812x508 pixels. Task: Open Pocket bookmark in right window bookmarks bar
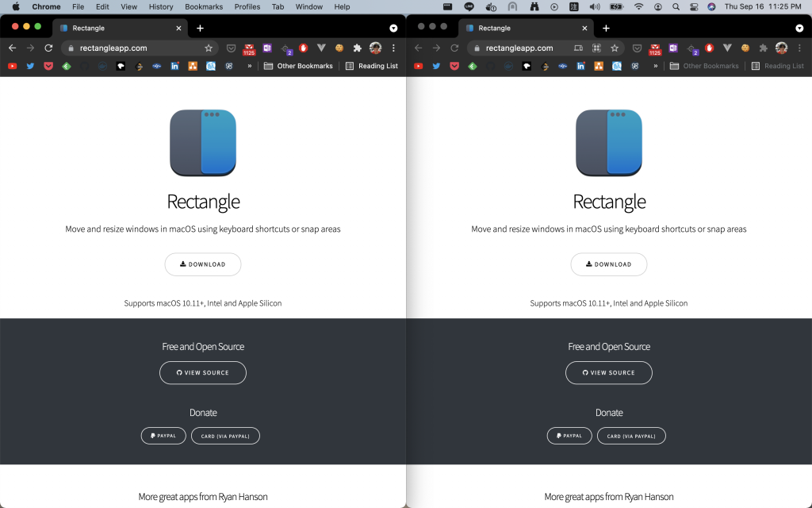(454, 66)
